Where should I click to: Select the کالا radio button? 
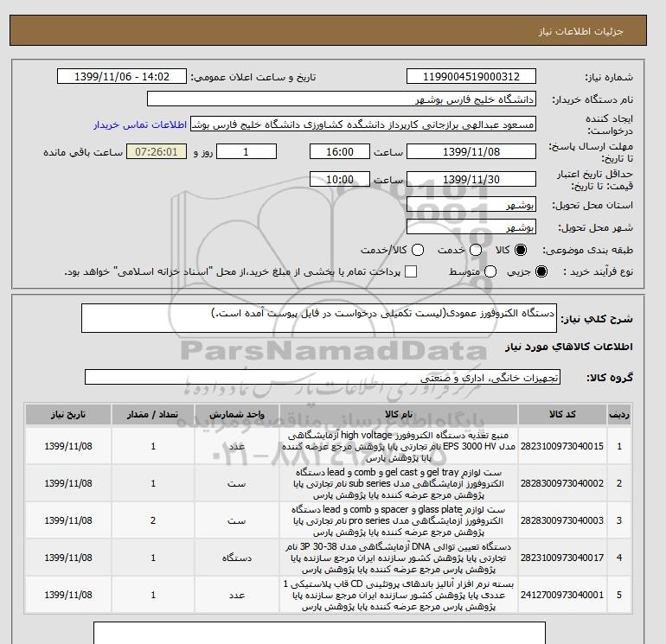coord(521,250)
